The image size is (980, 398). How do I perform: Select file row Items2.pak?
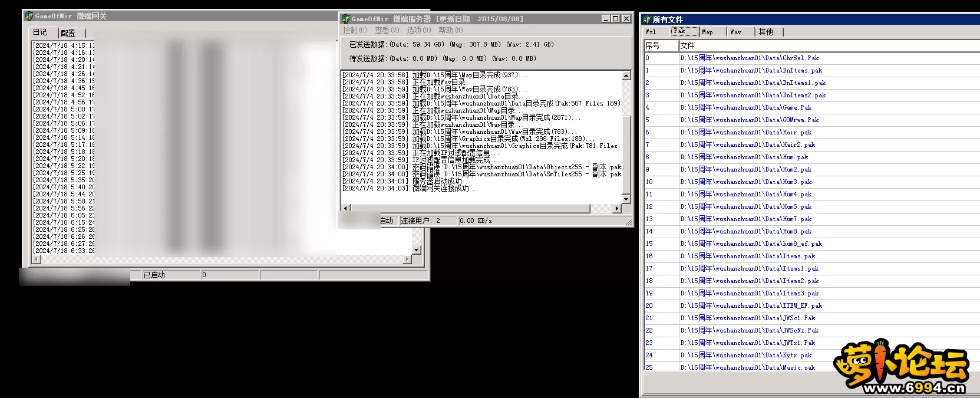(x=811, y=281)
